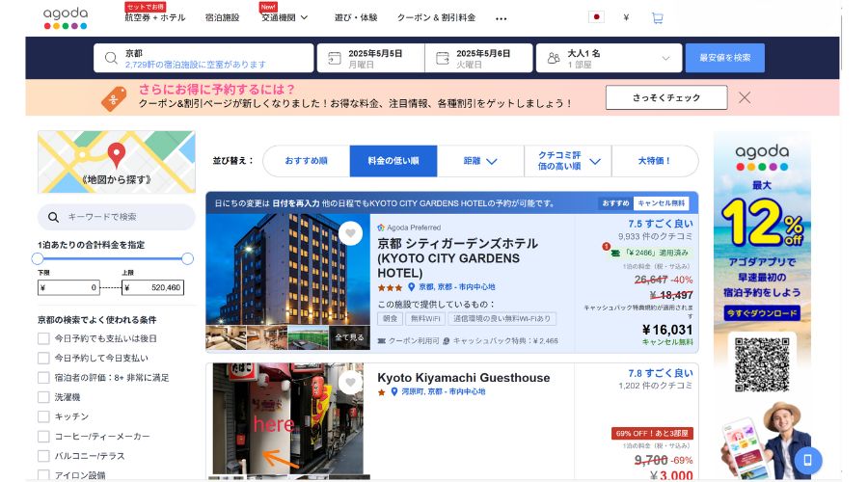Open the more options ellipsis menu
This screenshot has height=482, width=868.
[x=501, y=18]
